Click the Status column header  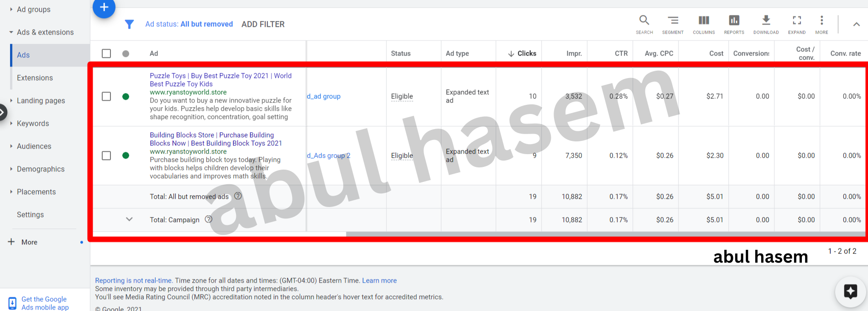[401, 53]
